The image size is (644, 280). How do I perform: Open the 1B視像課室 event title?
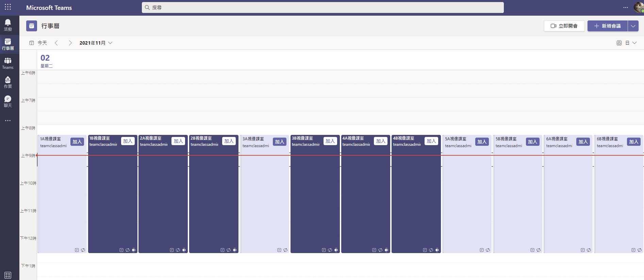pyautogui.click(x=100, y=138)
